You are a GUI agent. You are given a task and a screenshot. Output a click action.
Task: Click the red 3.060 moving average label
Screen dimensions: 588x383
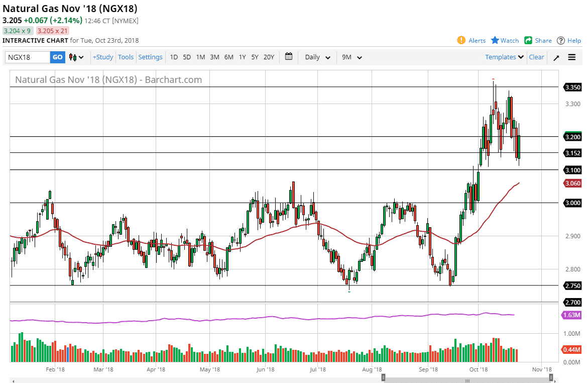[572, 183]
